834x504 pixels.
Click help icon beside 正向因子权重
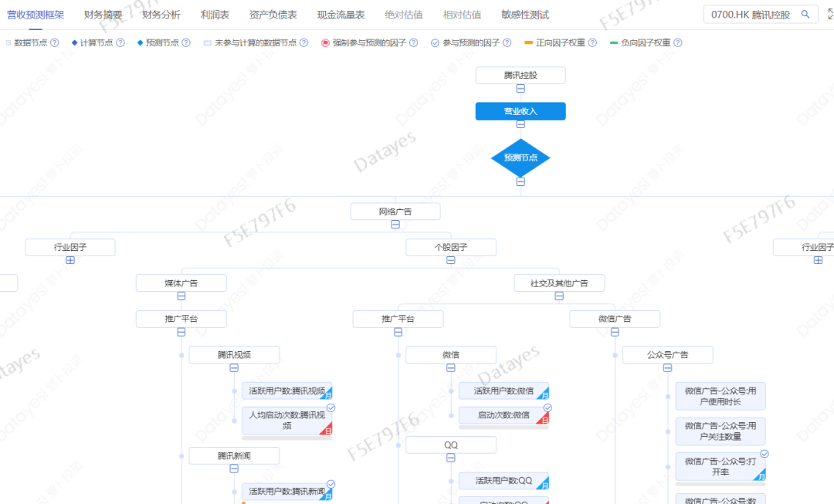(592, 43)
